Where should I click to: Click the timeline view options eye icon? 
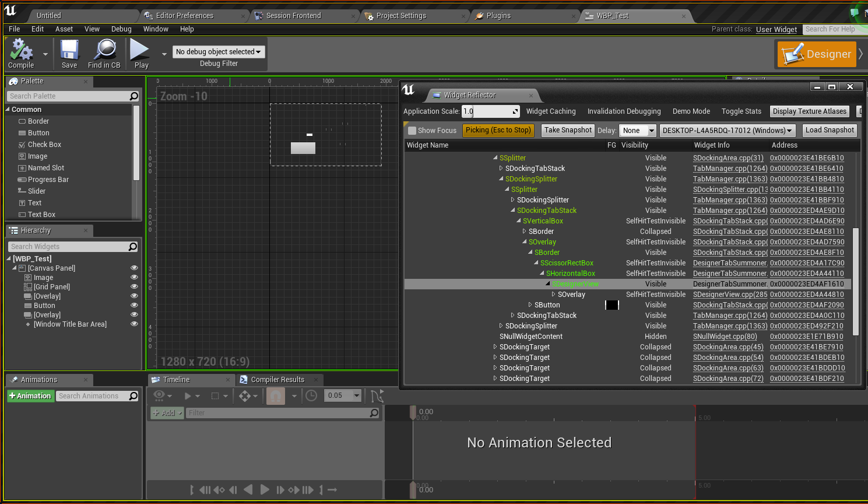coord(159,396)
